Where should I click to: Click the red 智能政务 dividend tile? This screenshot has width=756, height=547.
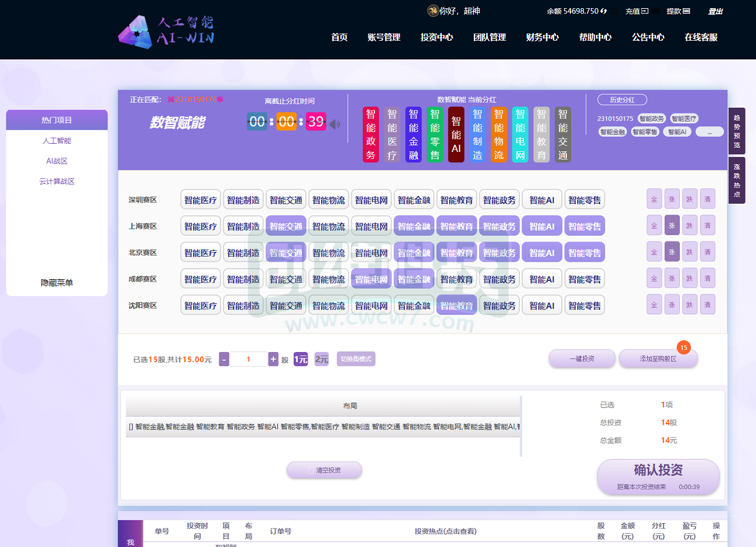(x=371, y=134)
